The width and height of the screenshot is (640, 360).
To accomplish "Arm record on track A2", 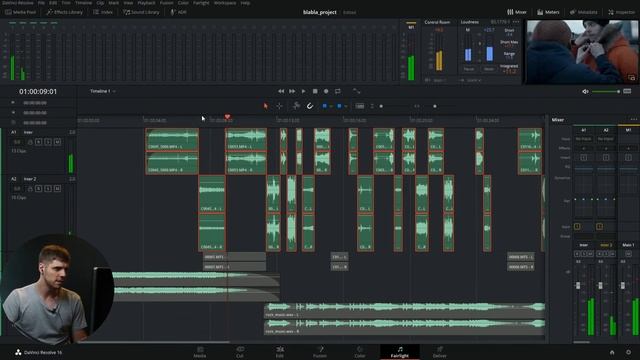I will pyautogui.click(x=39, y=189).
